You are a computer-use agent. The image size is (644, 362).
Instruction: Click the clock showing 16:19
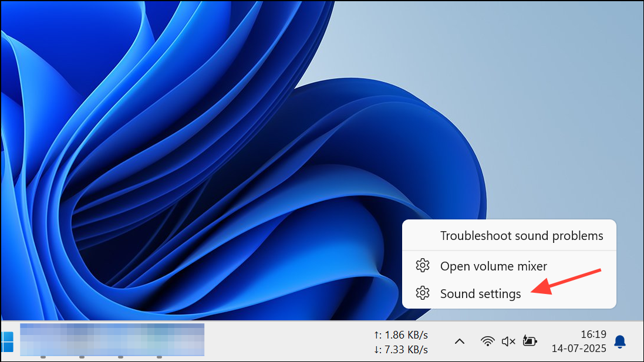[594, 334]
